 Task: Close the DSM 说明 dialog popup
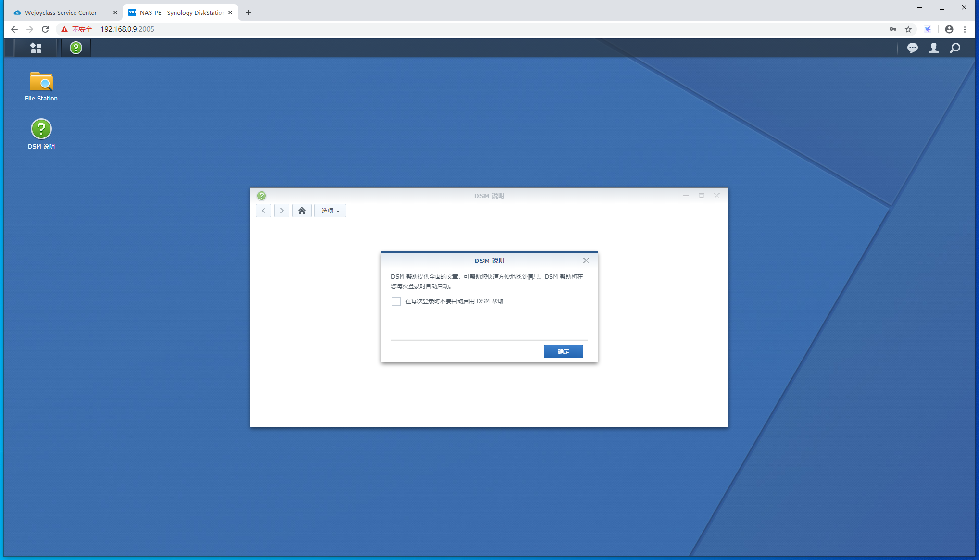[x=586, y=261]
